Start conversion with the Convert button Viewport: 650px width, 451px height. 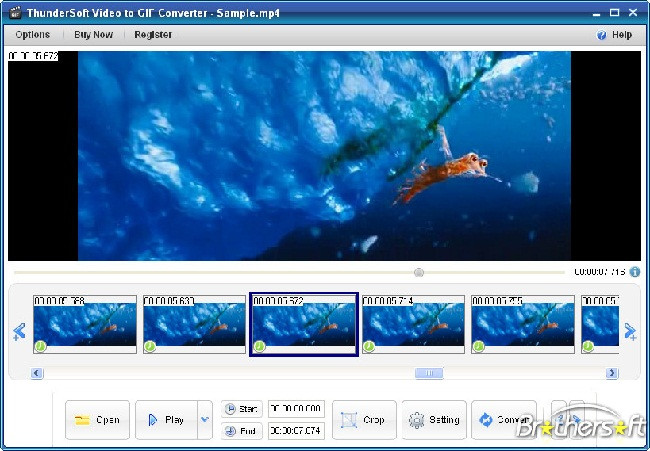pos(503,420)
